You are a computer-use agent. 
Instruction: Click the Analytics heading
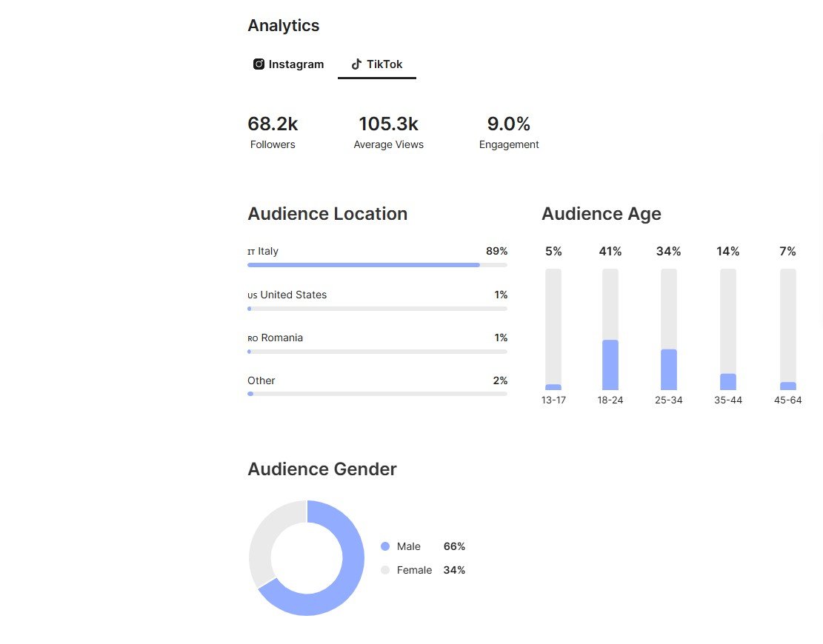[x=284, y=25]
